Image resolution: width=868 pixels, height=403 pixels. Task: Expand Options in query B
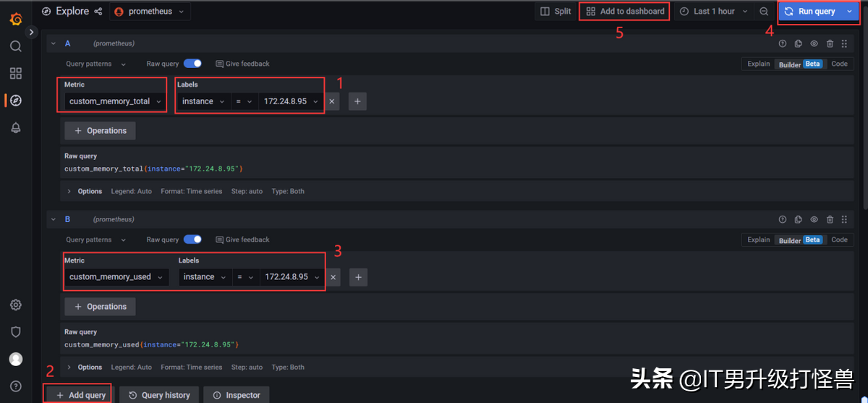[x=85, y=368]
